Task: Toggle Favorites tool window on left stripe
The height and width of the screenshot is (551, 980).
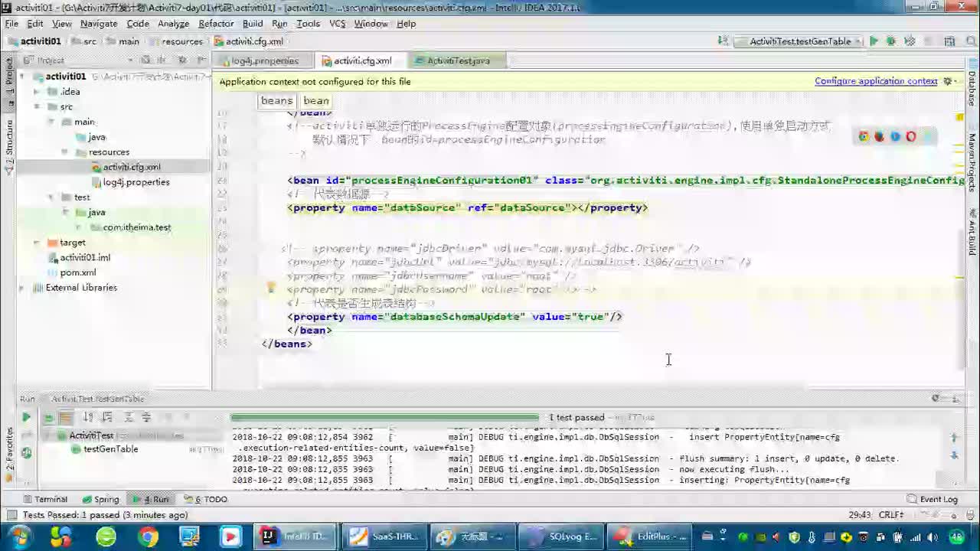Action: [x=8, y=453]
